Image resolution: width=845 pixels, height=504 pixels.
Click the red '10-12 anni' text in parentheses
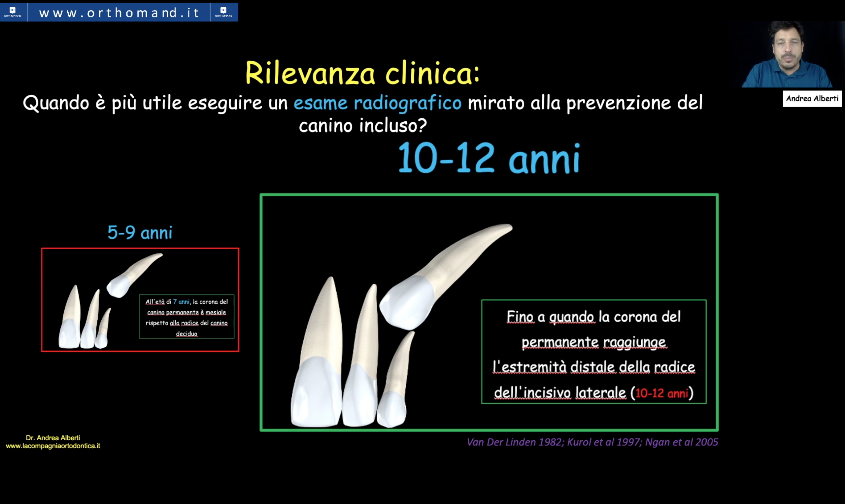click(661, 393)
